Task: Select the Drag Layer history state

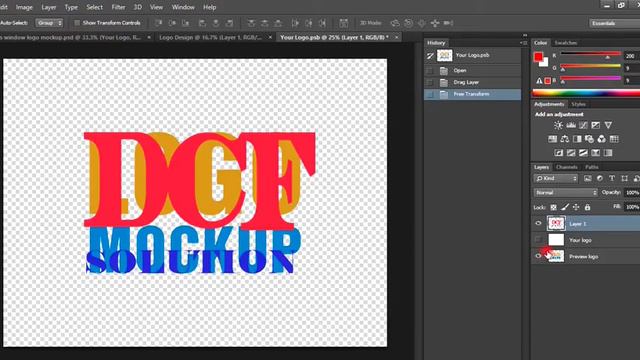Action: pyautogui.click(x=473, y=82)
